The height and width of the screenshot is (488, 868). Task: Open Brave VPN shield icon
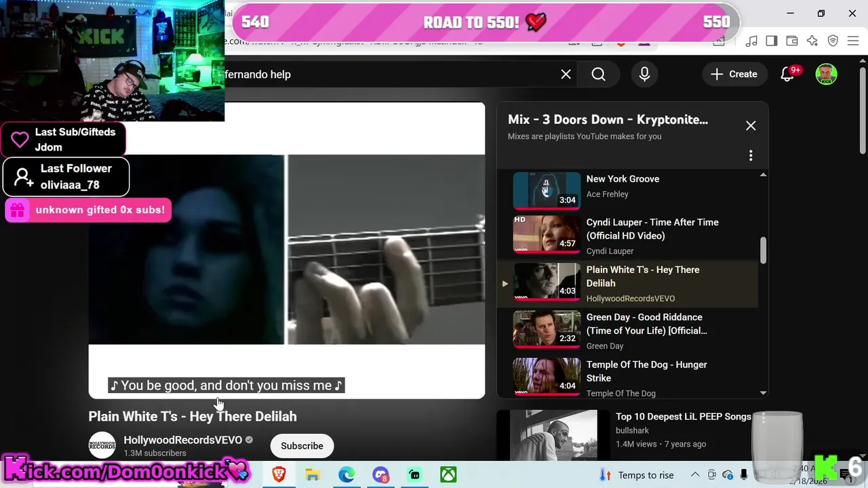tap(833, 41)
